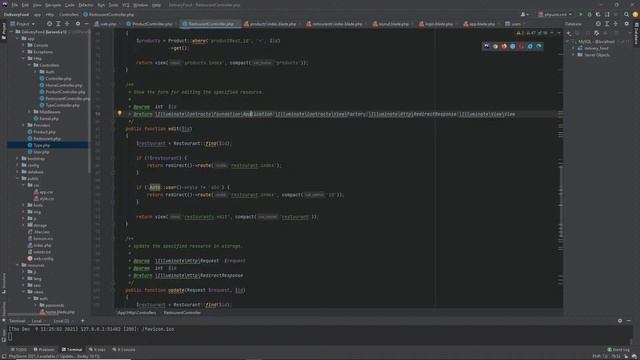Viewport: 640px width, 360px height.
Task: Expand the Auth folder under Controllers
Action: 36,72
